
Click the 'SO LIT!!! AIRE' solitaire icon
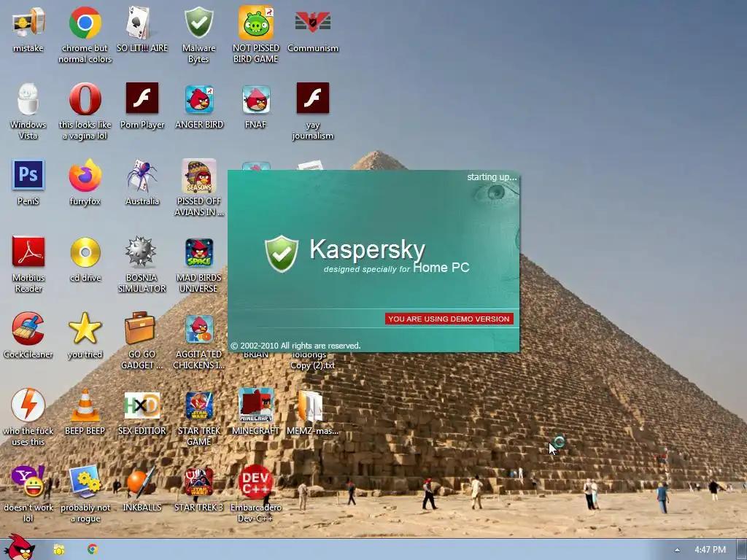click(x=142, y=23)
